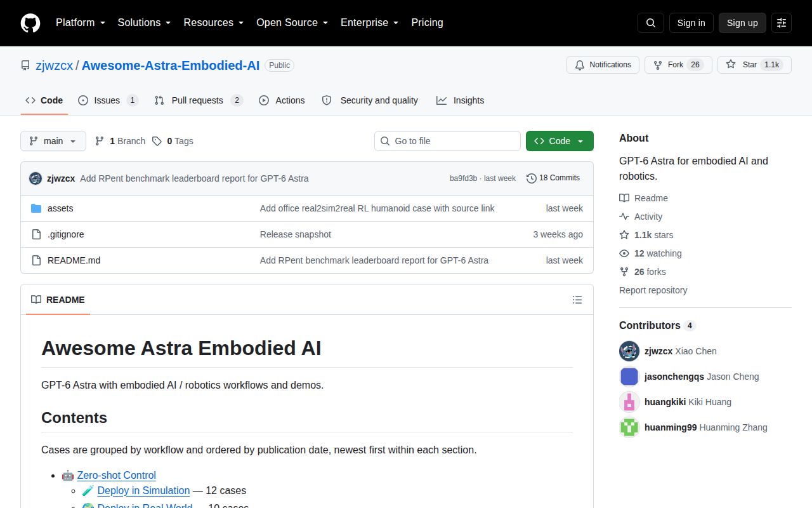Open the green Code dropdown
The height and width of the screenshot is (508, 812).
pos(560,141)
